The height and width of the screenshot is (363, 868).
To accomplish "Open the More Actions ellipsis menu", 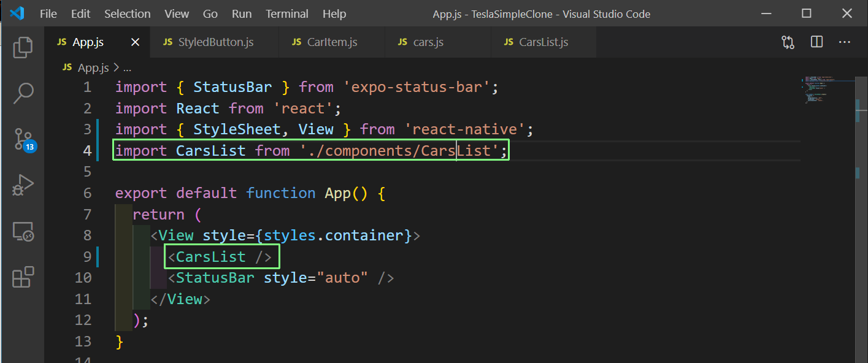I will click(x=845, y=42).
